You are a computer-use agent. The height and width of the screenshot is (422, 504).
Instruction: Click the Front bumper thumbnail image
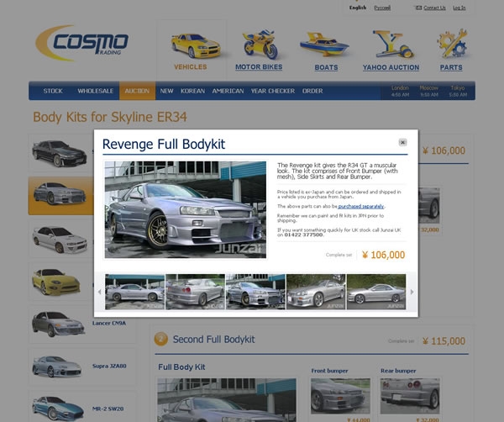pyautogui.click(x=340, y=396)
